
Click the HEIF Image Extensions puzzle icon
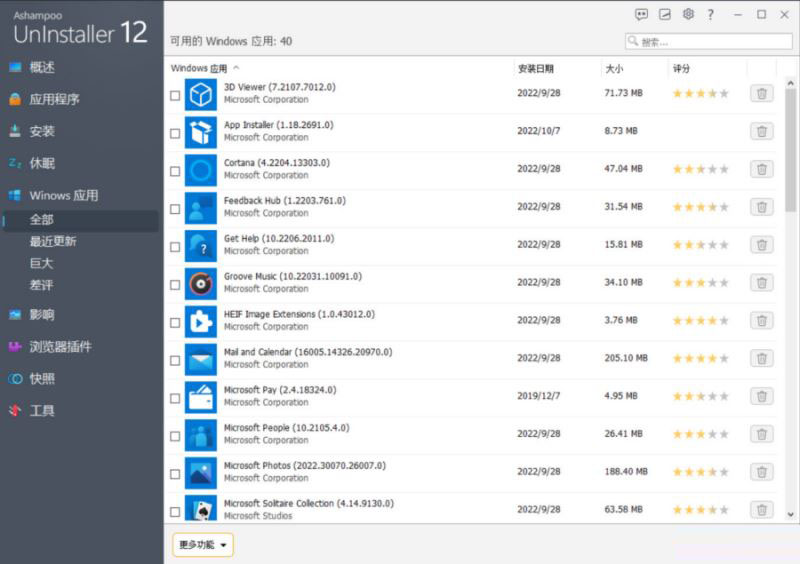(x=201, y=321)
